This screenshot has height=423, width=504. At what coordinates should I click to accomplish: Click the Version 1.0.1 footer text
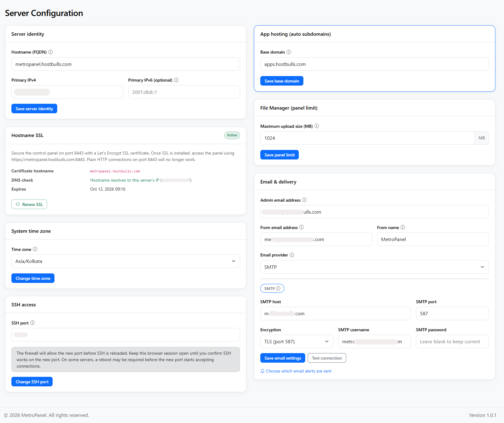[483, 415]
